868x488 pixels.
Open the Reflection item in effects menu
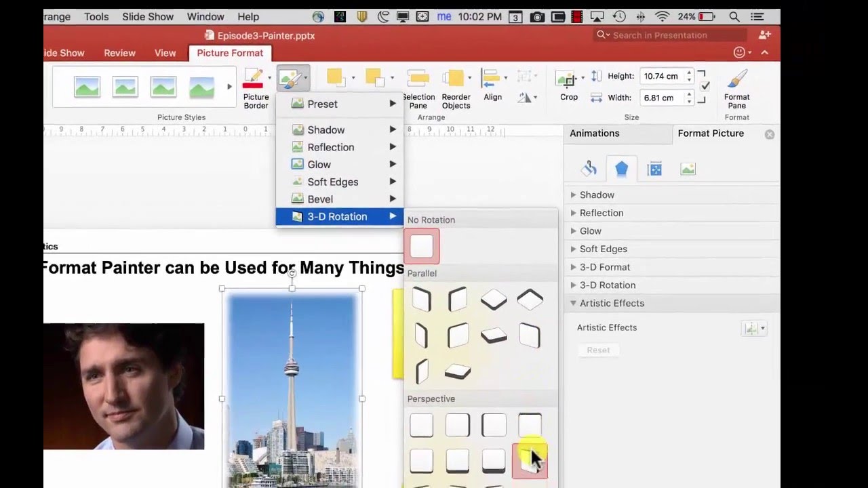[339, 147]
